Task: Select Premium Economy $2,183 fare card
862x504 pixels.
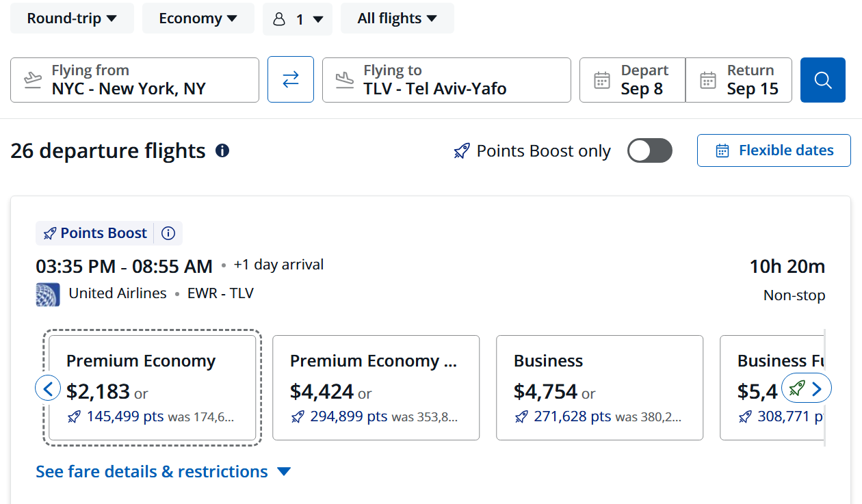Action: 153,388
